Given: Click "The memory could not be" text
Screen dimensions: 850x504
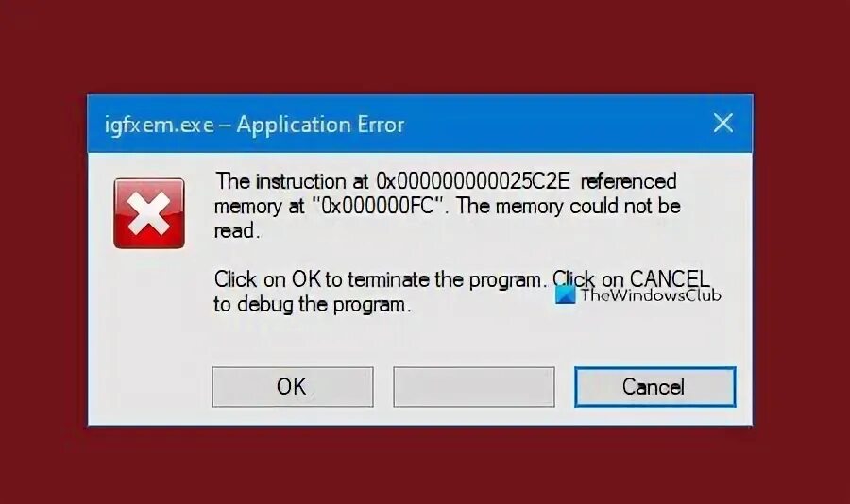Looking at the screenshot, I should tap(569, 207).
